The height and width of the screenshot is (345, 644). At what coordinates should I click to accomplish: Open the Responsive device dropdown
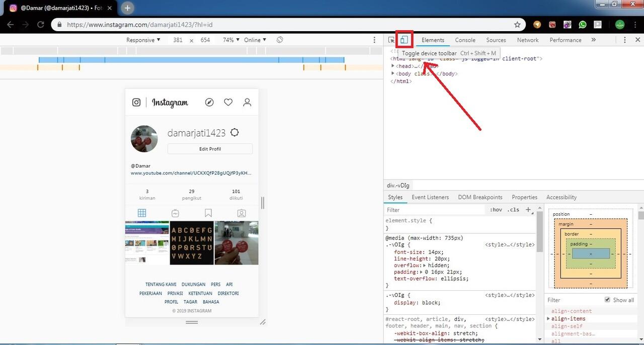point(143,40)
